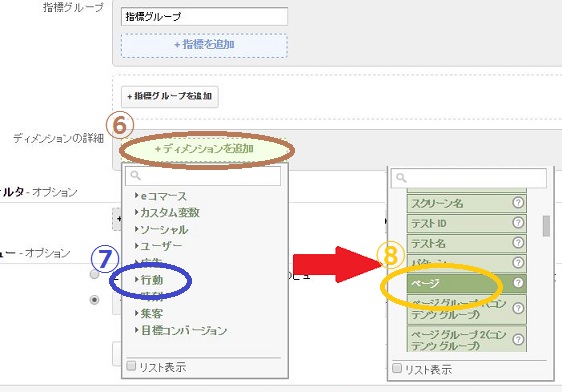Click scrollbar thumb in right dimension list
This screenshot has width=562, height=392.
(x=546, y=226)
